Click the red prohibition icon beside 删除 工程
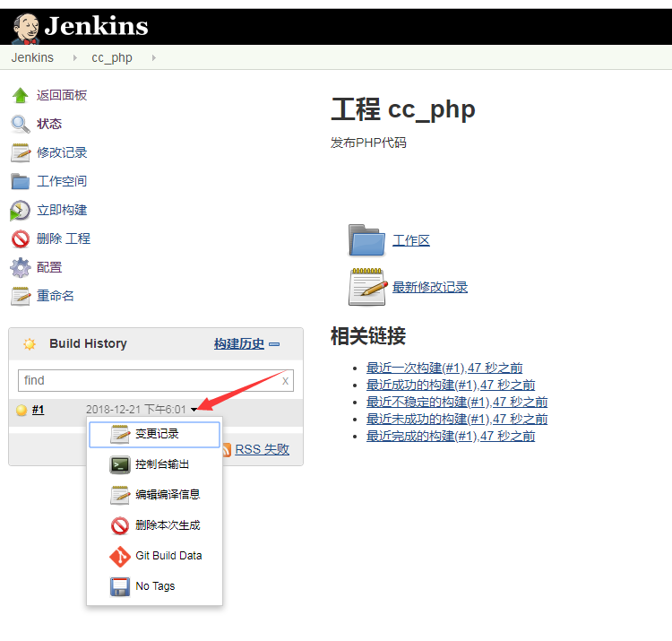This screenshot has width=672, height=641. pyautogui.click(x=20, y=238)
